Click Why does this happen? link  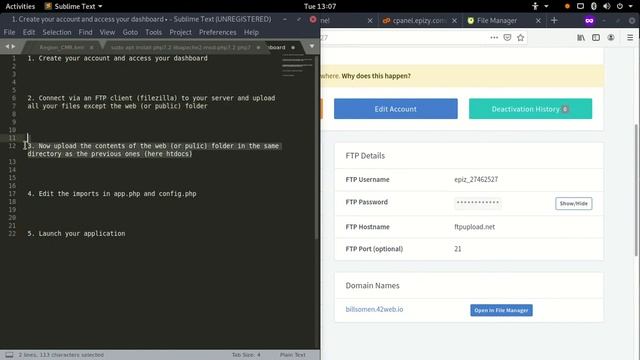[376, 76]
